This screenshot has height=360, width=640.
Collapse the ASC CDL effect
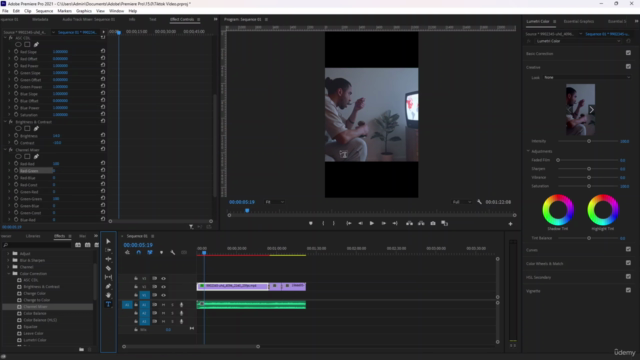[5, 38]
